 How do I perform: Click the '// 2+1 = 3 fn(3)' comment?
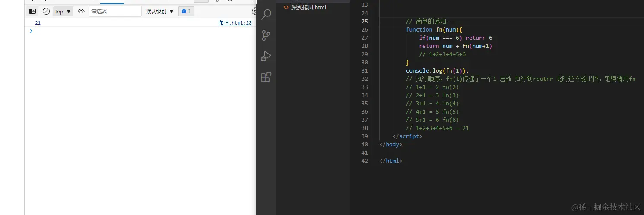tap(432, 95)
